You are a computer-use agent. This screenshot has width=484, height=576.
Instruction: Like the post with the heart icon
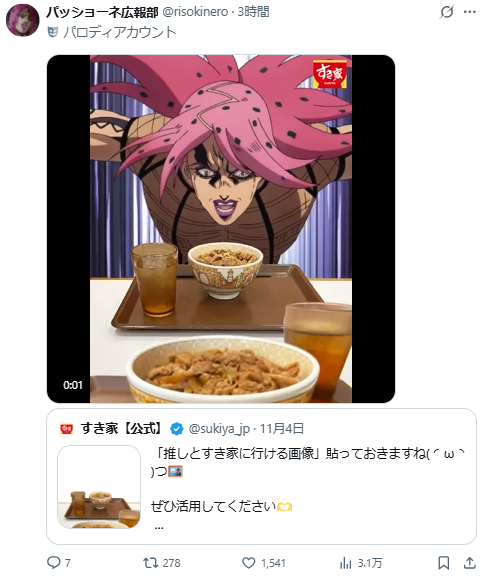[x=249, y=562]
